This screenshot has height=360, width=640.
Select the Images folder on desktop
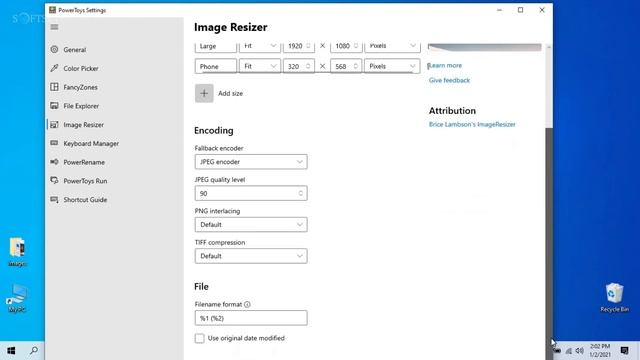(17, 252)
